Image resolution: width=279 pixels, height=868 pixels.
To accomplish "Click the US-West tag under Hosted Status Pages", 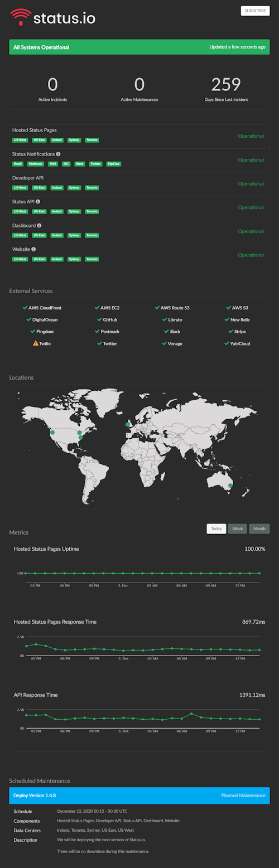I will [x=20, y=140].
